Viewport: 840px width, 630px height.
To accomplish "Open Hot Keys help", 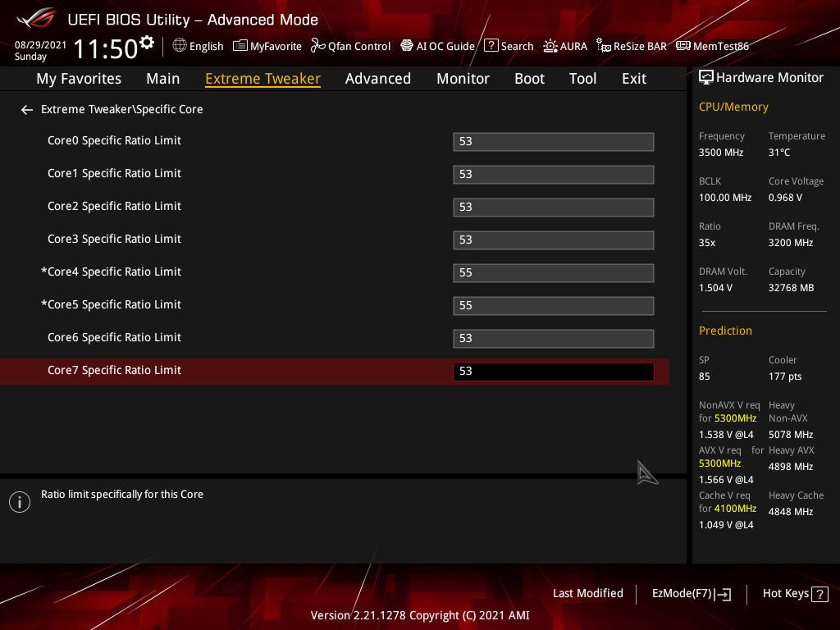I will tap(795, 594).
